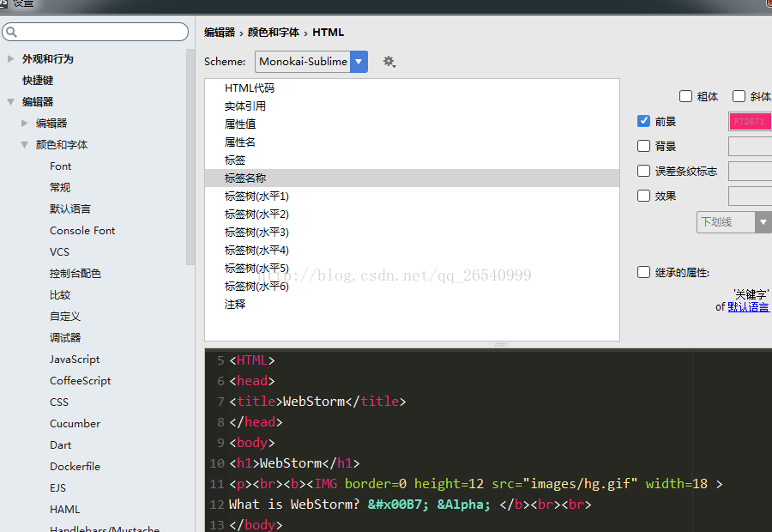Click the search magnifier icon

12,32
